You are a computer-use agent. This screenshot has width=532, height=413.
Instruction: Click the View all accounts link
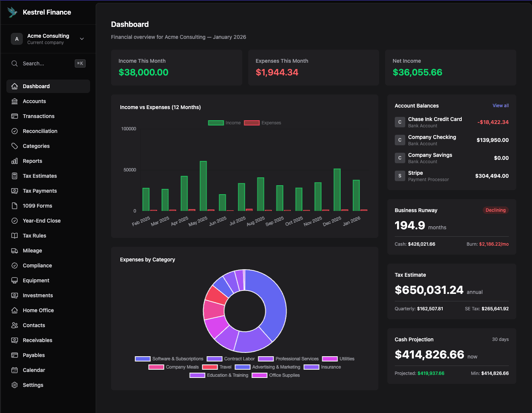click(501, 105)
